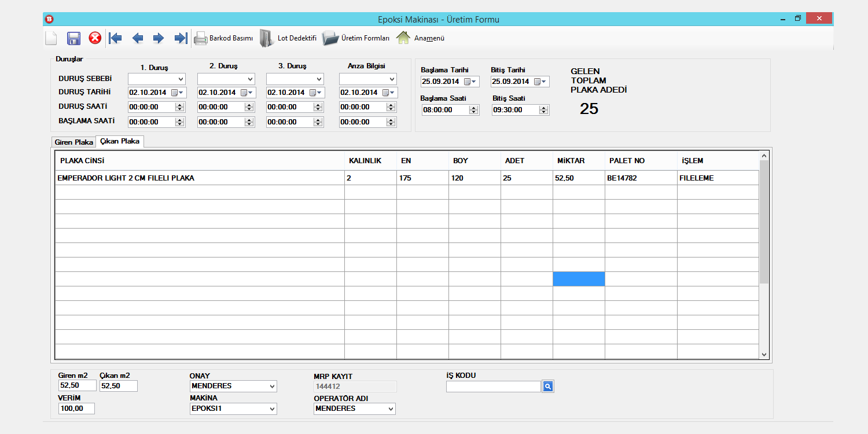Jump to the last record arrow

coord(181,38)
